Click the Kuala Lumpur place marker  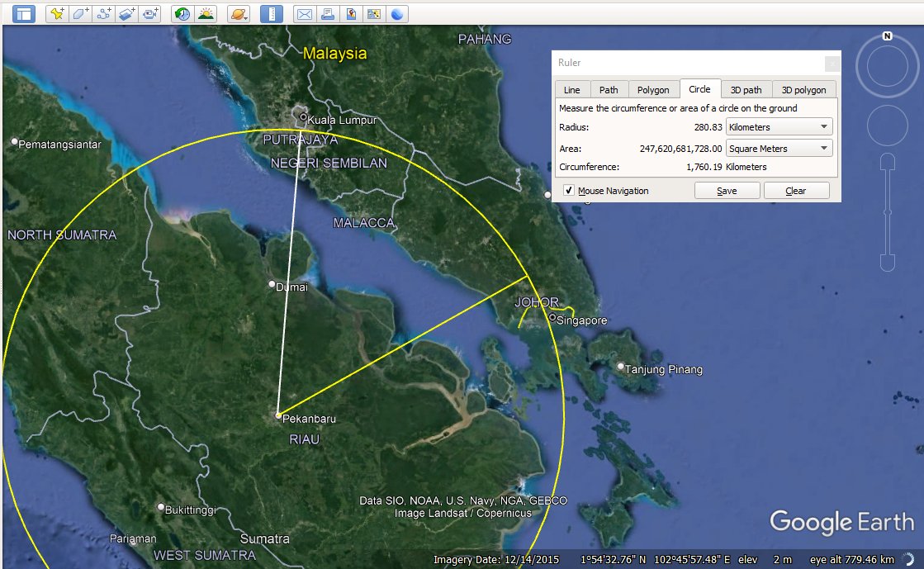click(x=304, y=117)
